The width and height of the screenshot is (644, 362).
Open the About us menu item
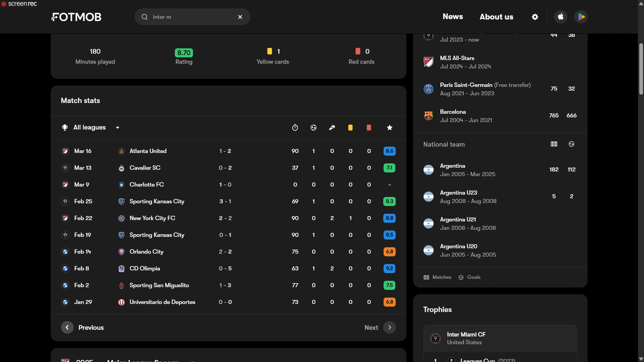496,17
